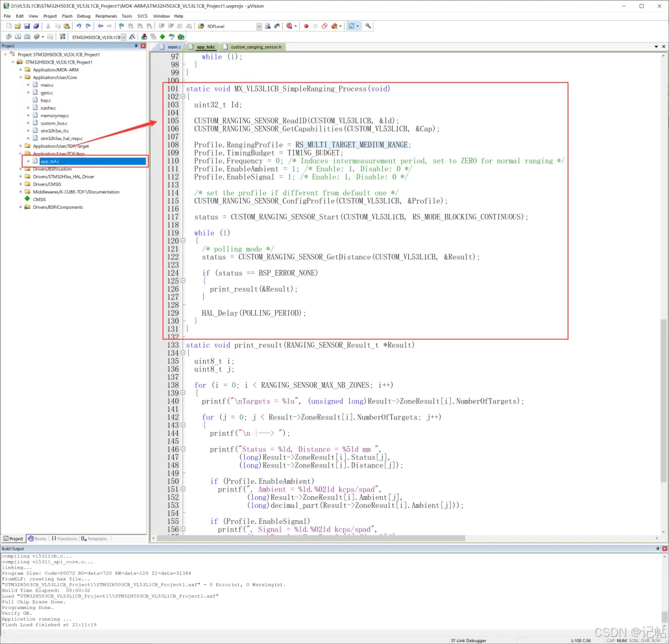Viewport: 669px width, 644px height.
Task: Open the Pack Installer icon
Action: pyautogui.click(x=181, y=37)
